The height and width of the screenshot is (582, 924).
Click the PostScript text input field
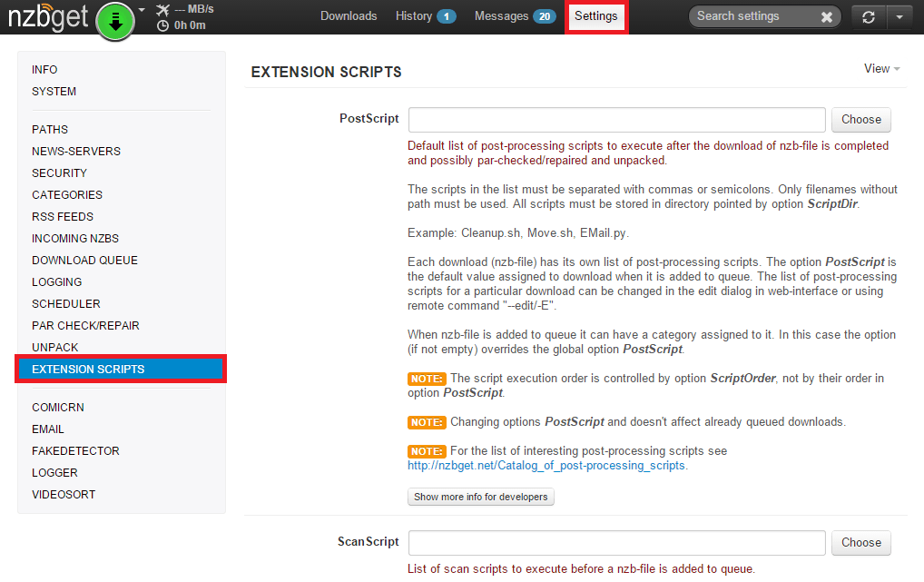616,120
